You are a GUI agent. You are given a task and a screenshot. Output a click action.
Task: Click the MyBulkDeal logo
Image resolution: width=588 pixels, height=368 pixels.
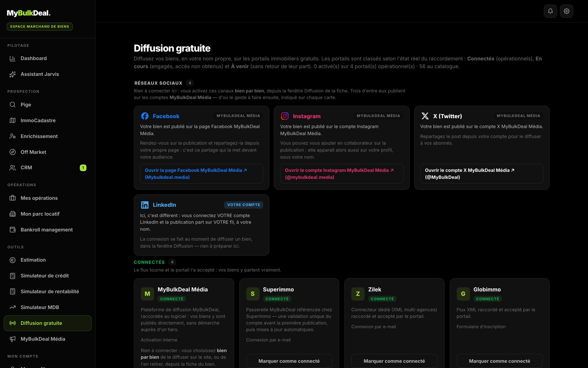[x=29, y=13]
